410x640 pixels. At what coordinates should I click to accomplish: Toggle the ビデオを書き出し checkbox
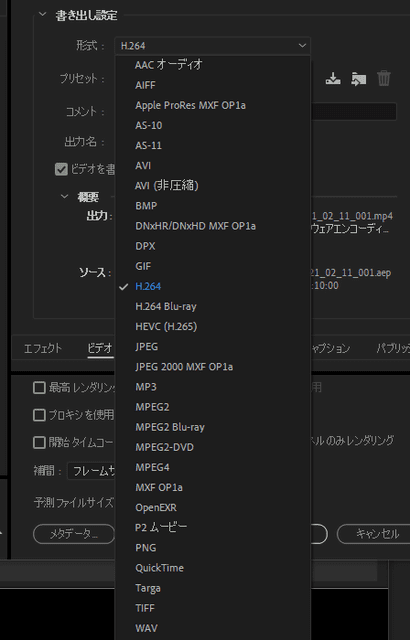coord(61,169)
